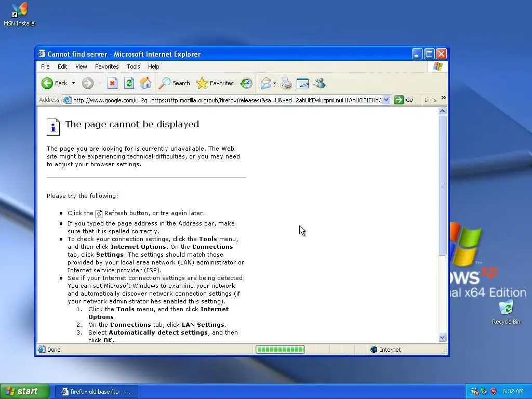Viewport: 532px width, 399px height.
Task: Click the 'Internet' zone status text
Action: point(390,350)
